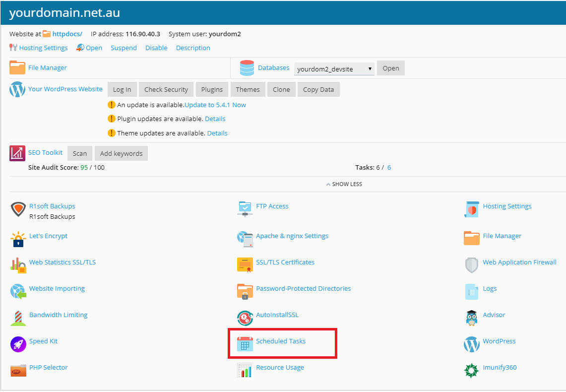Click the Open button beside the database selector
This screenshot has width=566, height=392.
[390, 68]
